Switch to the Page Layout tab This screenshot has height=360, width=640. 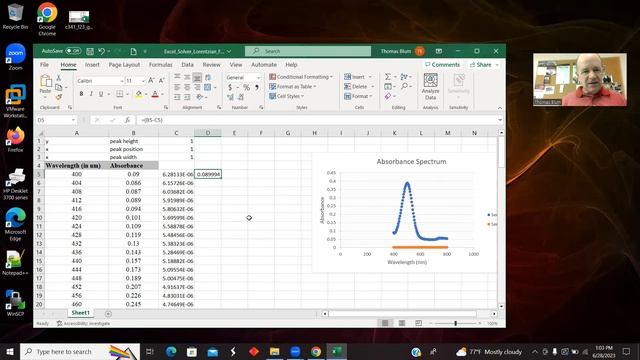[x=124, y=64]
